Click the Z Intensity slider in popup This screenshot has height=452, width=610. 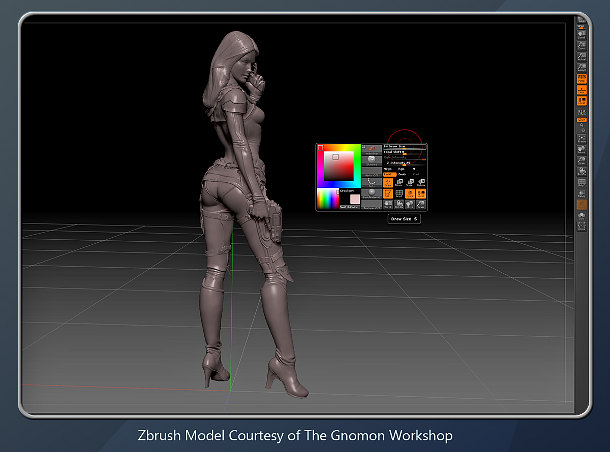click(x=405, y=163)
